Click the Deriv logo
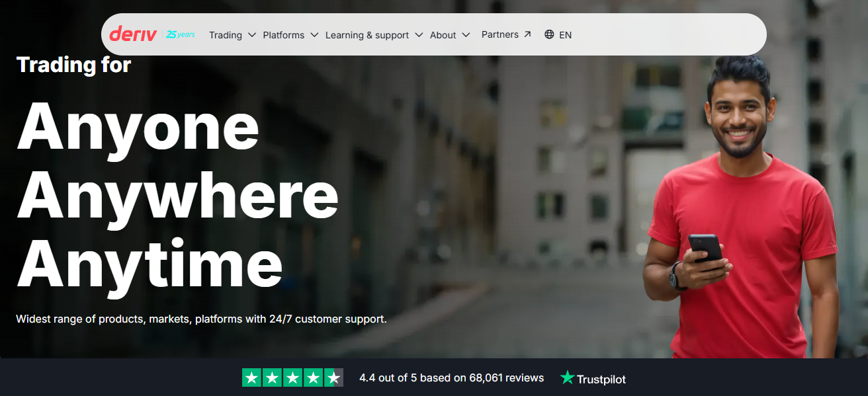This screenshot has height=396, width=868. point(133,34)
